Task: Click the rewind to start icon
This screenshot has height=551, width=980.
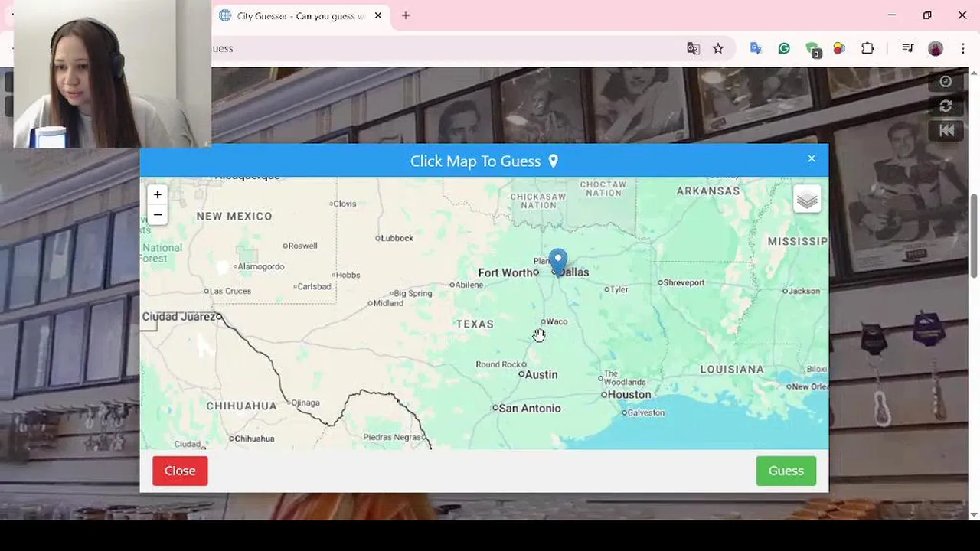Action: point(946,130)
